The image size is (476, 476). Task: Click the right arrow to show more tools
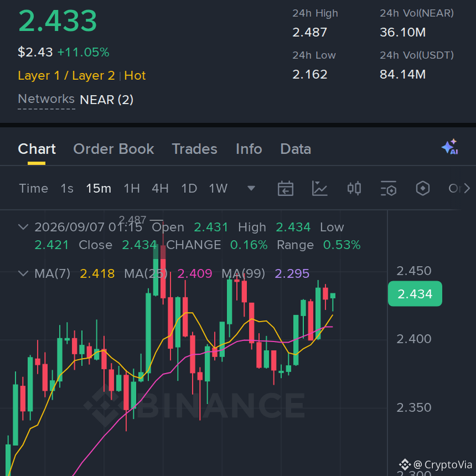click(x=467, y=189)
